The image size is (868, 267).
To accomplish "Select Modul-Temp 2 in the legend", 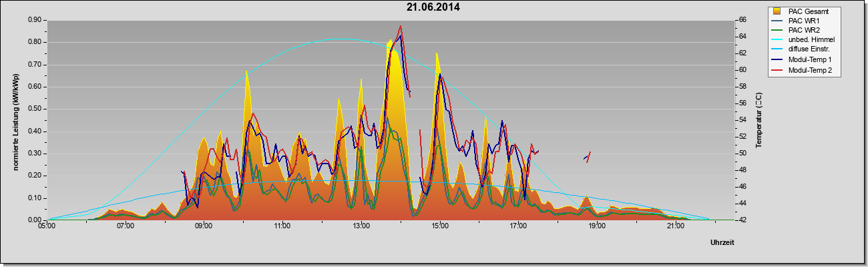I will 810,70.
